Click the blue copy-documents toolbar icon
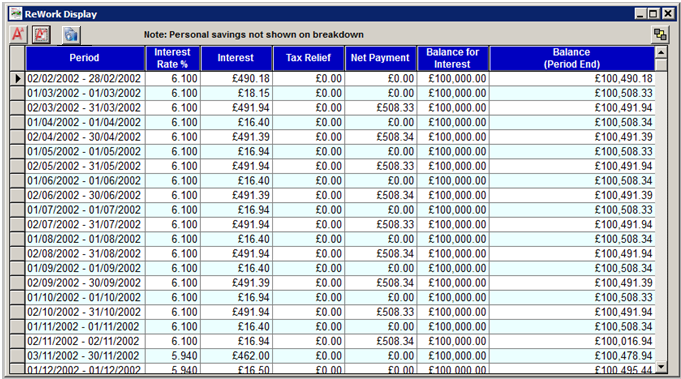Image resolution: width=681 pixels, height=379 pixels. [70, 35]
